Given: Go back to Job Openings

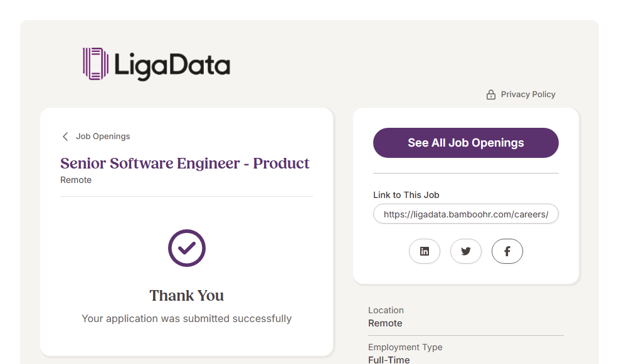Looking at the screenshot, I should click(x=103, y=137).
